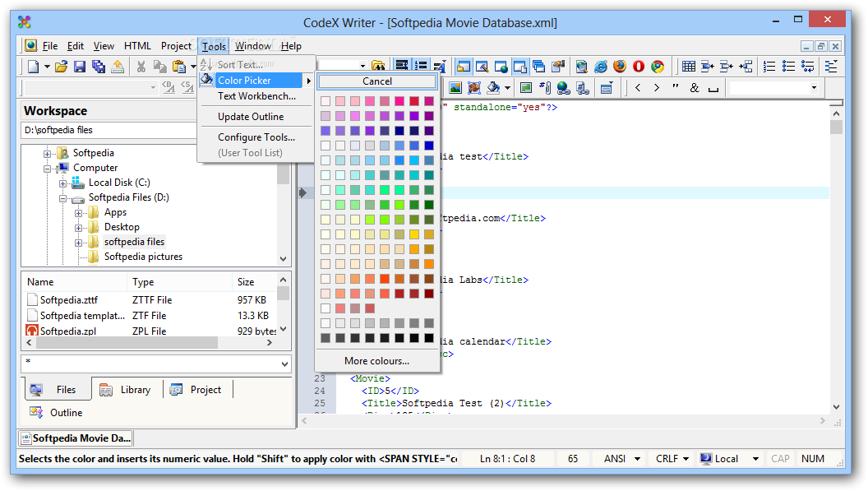The image size is (868, 491).
Task: Preview in Chrome browser icon
Action: pyautogui.click(x=658, y=67)
